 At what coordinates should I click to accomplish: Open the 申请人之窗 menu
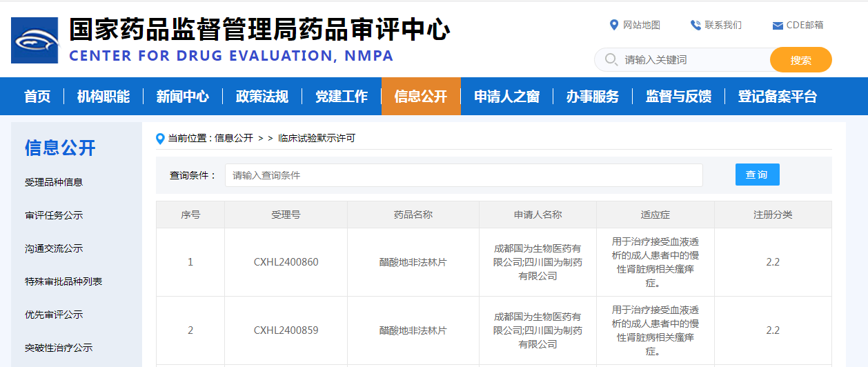[x=506, y=97]
